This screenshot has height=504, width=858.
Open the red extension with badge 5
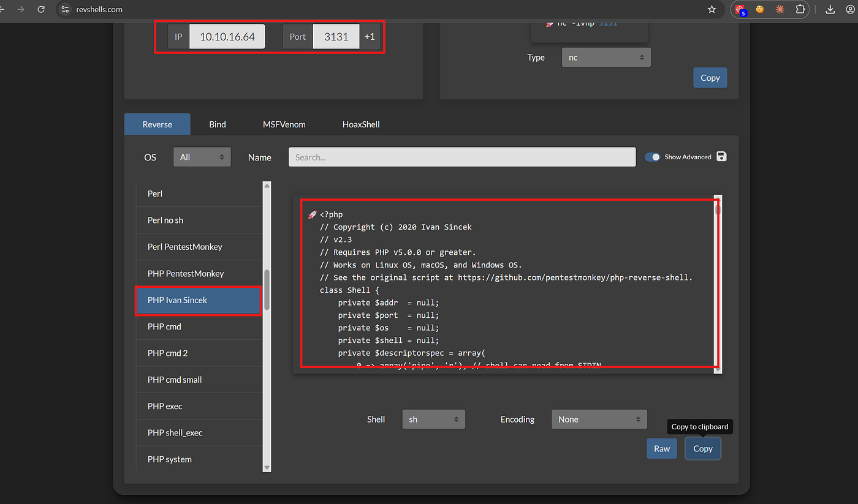pos(741,9)
